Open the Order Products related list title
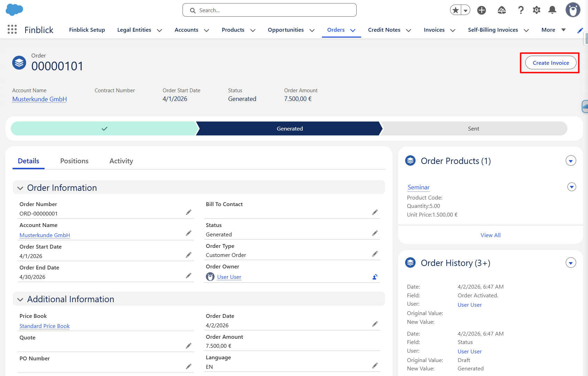The height and width of the screenshot is (376, 588). (x=456, y=161)
